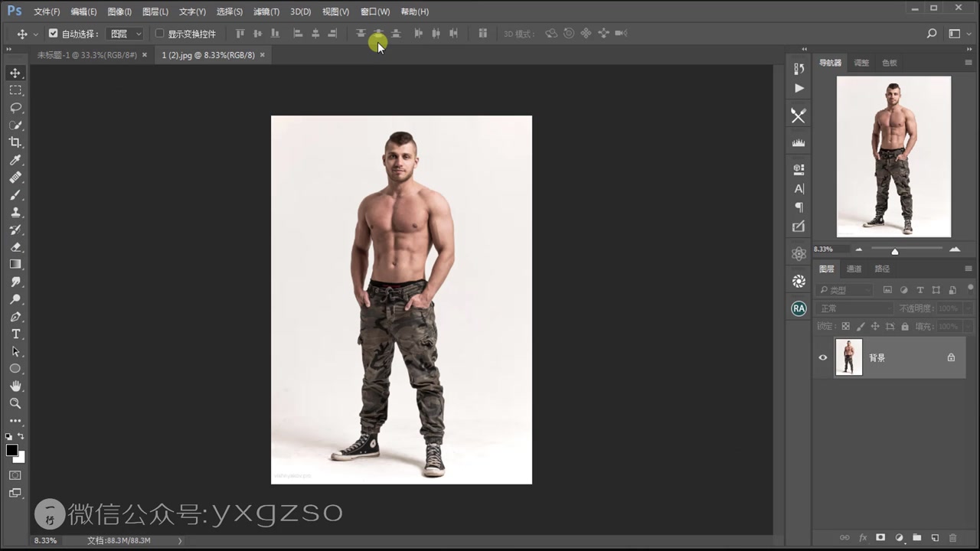The height and width of the screenshot is (551, 980).
Task: Select the Eraser tool
Action: coord(15,247)
